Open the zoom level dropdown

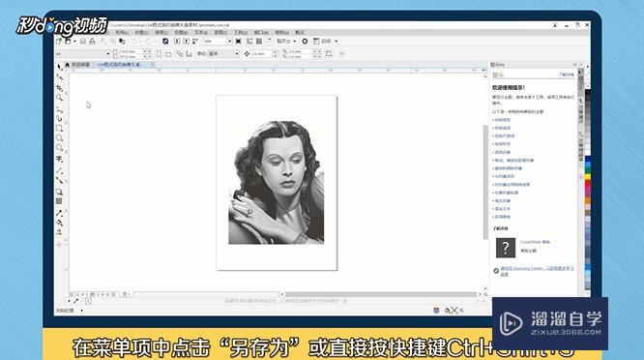229,41
